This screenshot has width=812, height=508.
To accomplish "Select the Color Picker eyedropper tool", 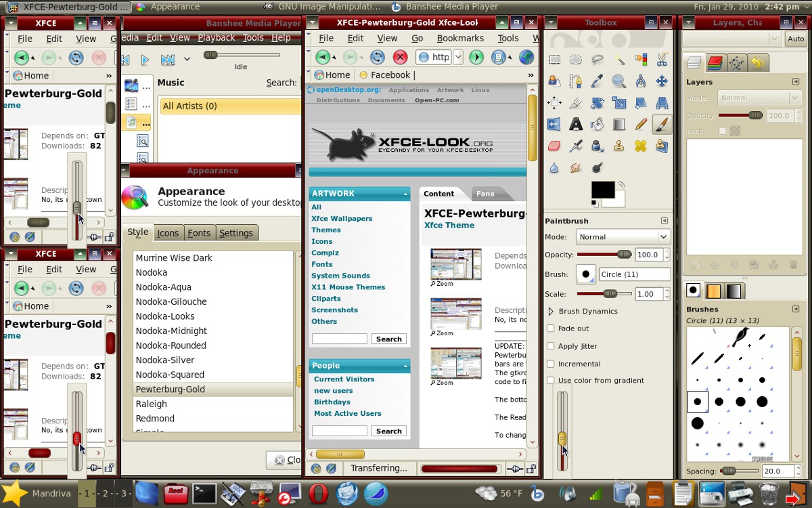I will coord(597,81).
